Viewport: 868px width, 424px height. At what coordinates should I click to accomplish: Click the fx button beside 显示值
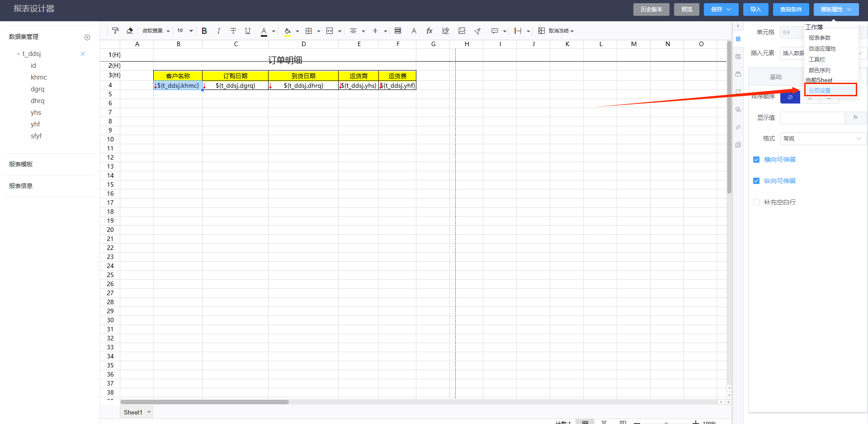pyautogui.click(x=855, y=118)
